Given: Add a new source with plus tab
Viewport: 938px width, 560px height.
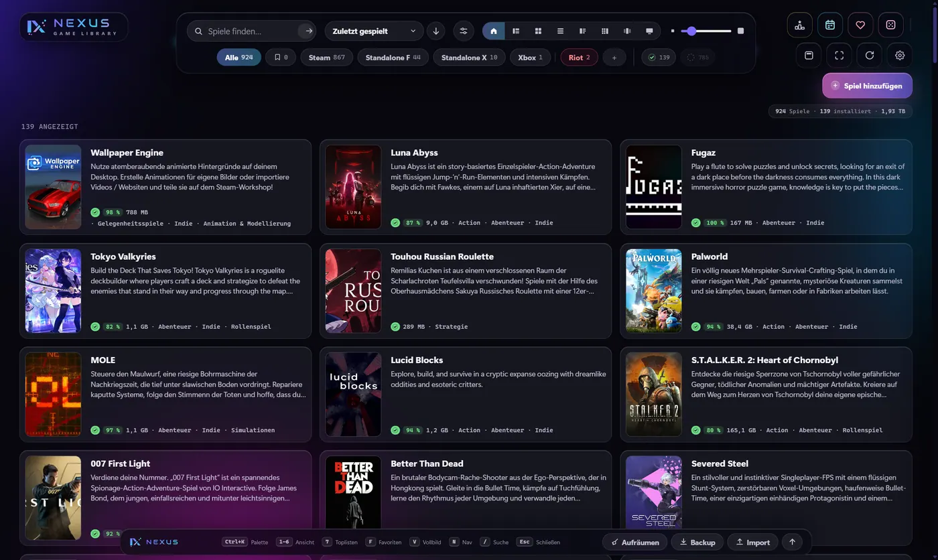Looking at the screenshot, I should (x=614, y=58).
